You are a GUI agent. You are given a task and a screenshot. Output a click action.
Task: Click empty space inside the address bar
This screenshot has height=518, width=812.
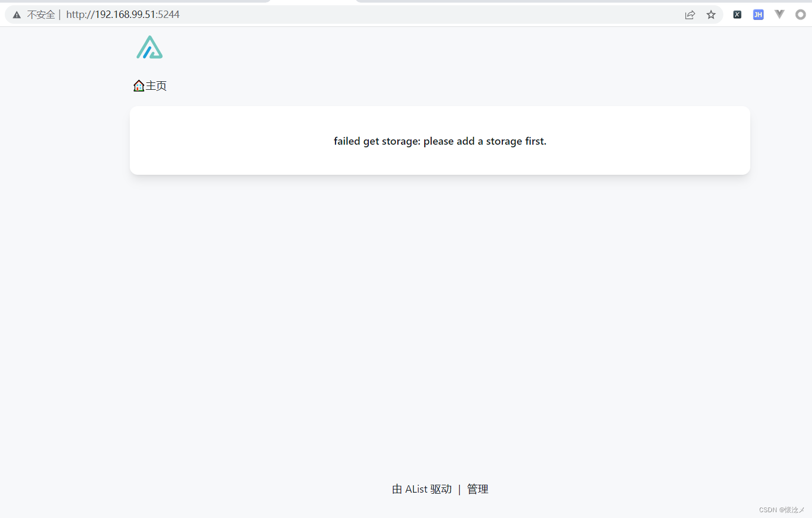coord(422,15)
